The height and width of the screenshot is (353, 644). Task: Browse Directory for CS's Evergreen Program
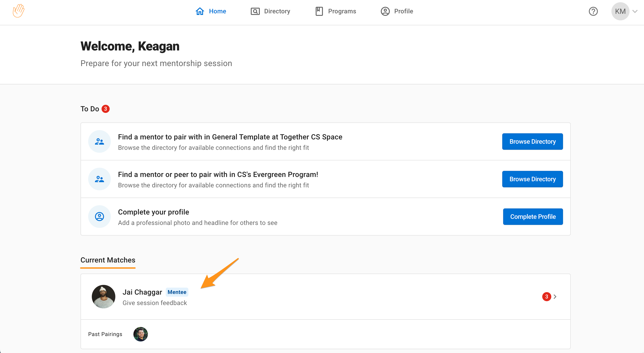[x=533, y=179]
